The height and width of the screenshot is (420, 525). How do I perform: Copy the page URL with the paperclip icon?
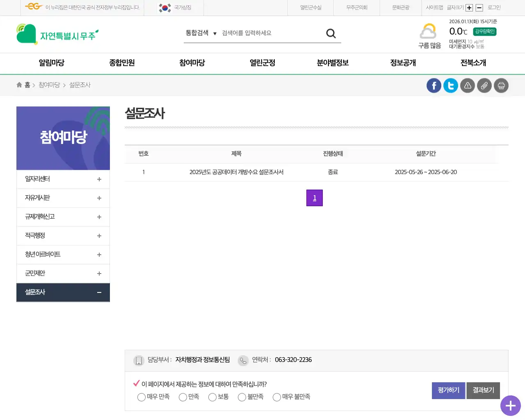(484, 85)
